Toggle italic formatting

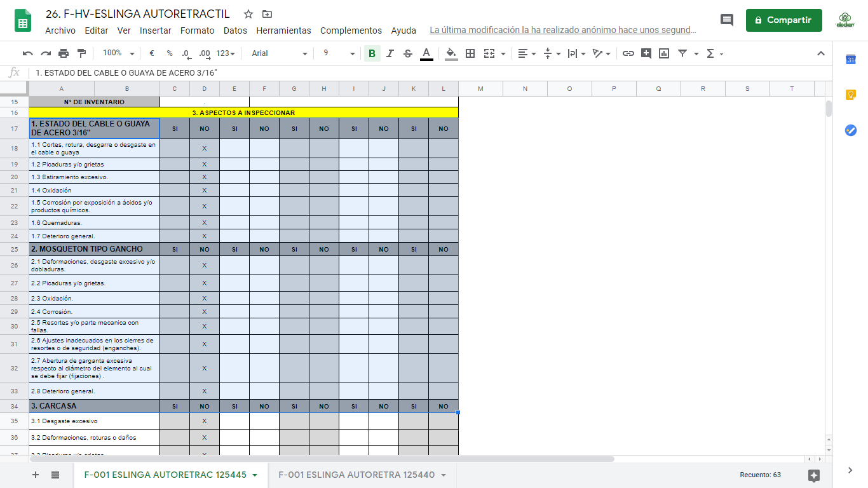(x=390, y=53)
